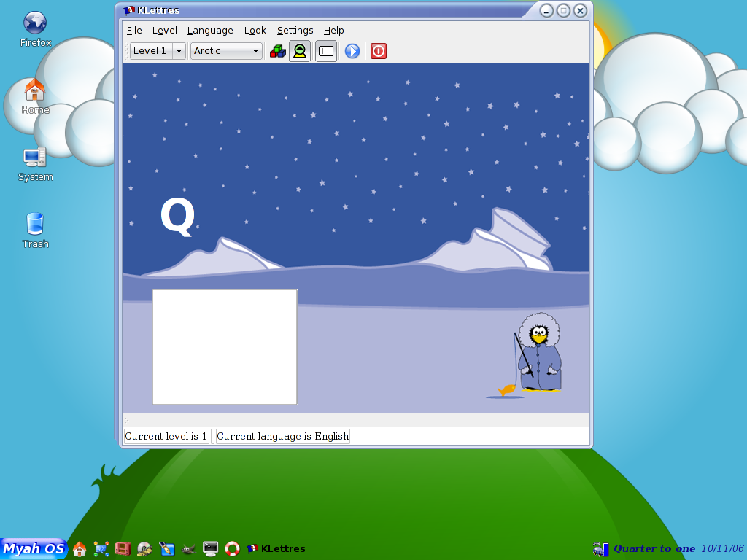Click the Myah OS start button

coord(34,548)
